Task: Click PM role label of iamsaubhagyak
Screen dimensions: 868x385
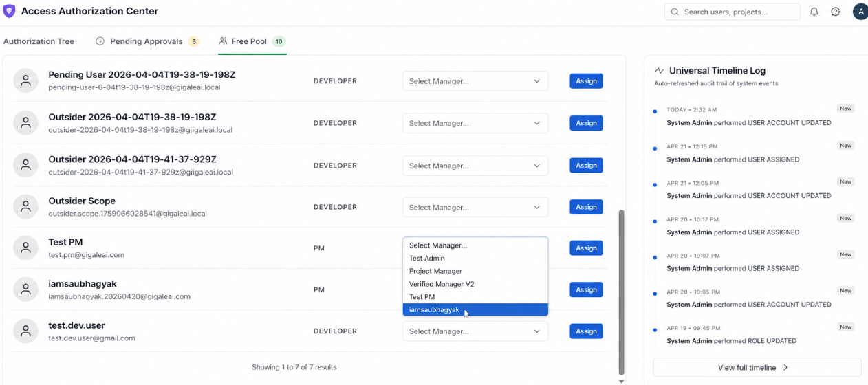Action: [319, 290]
